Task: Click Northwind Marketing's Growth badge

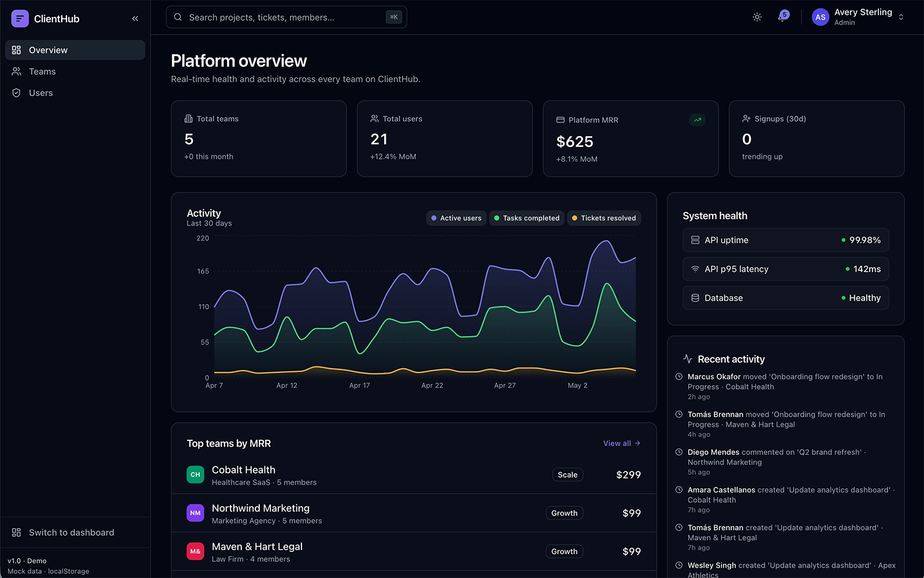Action: 564,513
